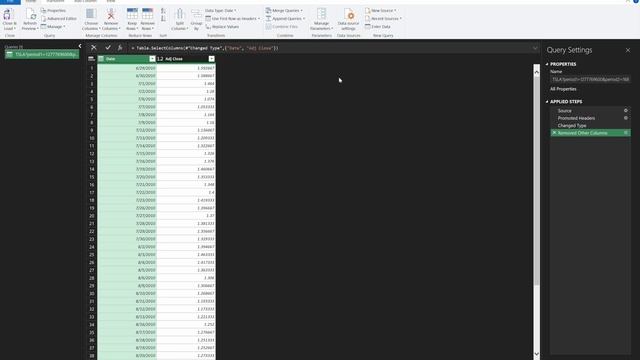
Task: Expand the formula bar with chevron
Action: tap(535, 48)
